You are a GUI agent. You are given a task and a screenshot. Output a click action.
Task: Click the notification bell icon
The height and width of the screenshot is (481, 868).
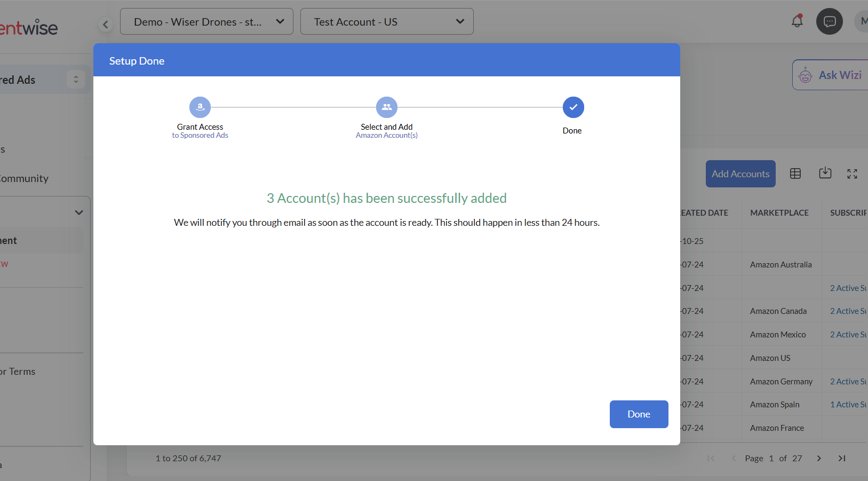797,21
